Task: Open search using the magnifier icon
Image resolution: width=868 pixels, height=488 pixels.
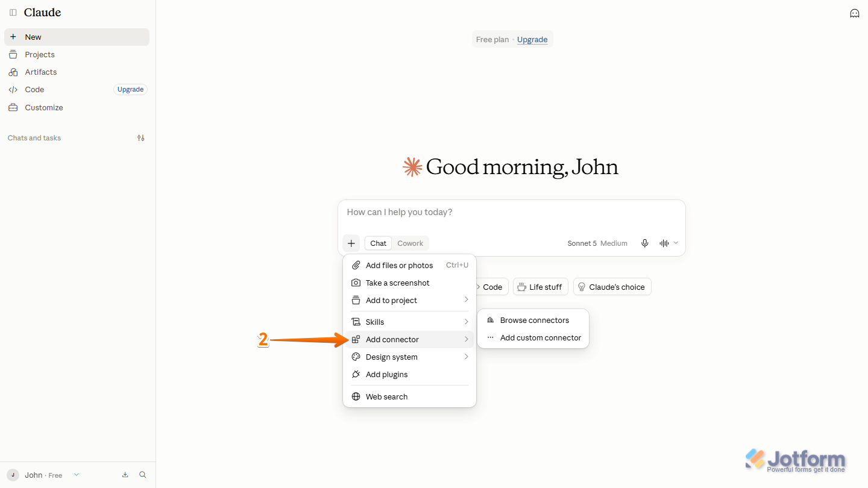Action: click(143, 475)
